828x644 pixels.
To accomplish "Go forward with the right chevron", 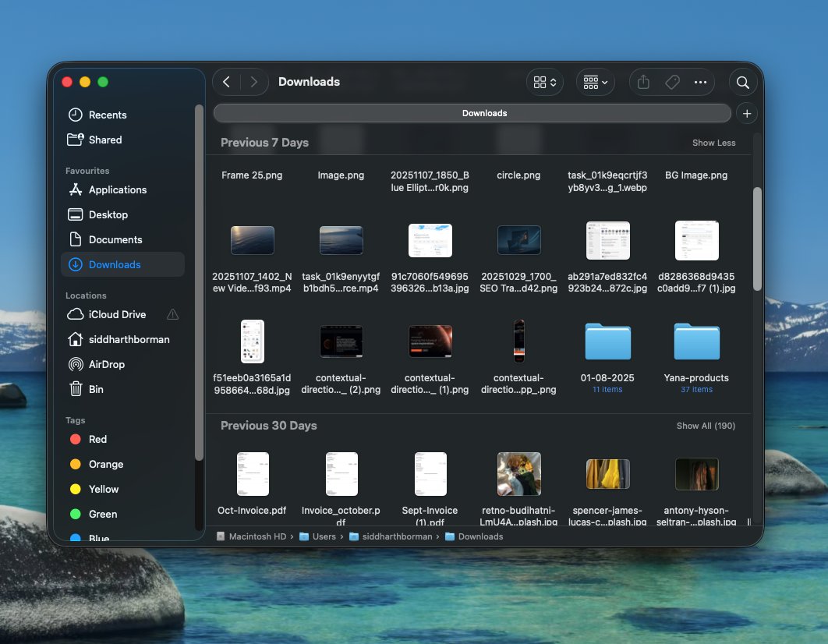I will pos(254,82).
